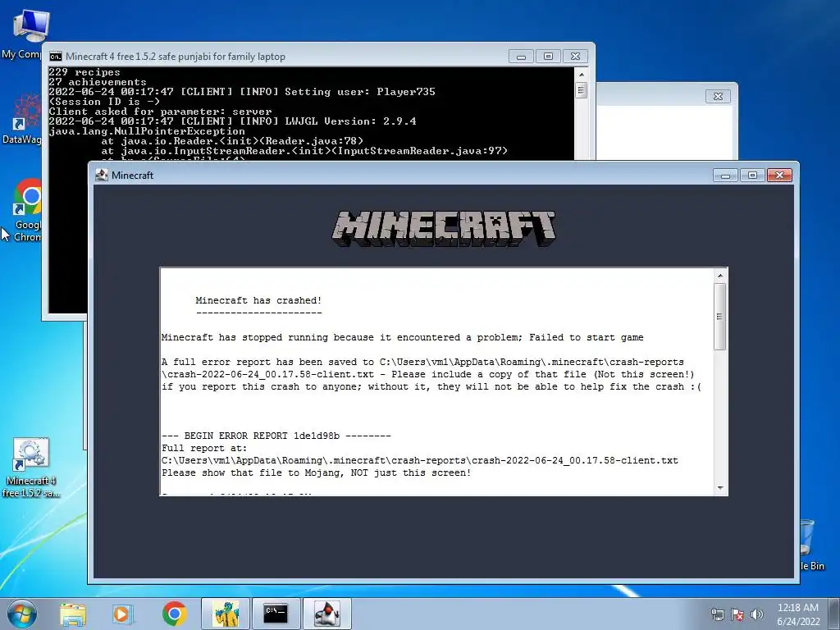Click the 'LWJGL Version: 2.9.4' console line
Image resolution: width=840 pixels, height=630 pixels.
point(232,121)
